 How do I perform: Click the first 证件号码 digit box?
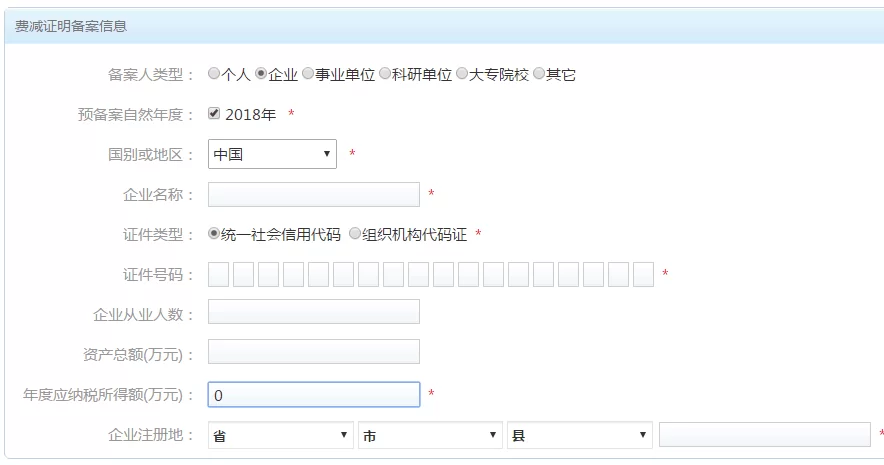pos(218,274)
